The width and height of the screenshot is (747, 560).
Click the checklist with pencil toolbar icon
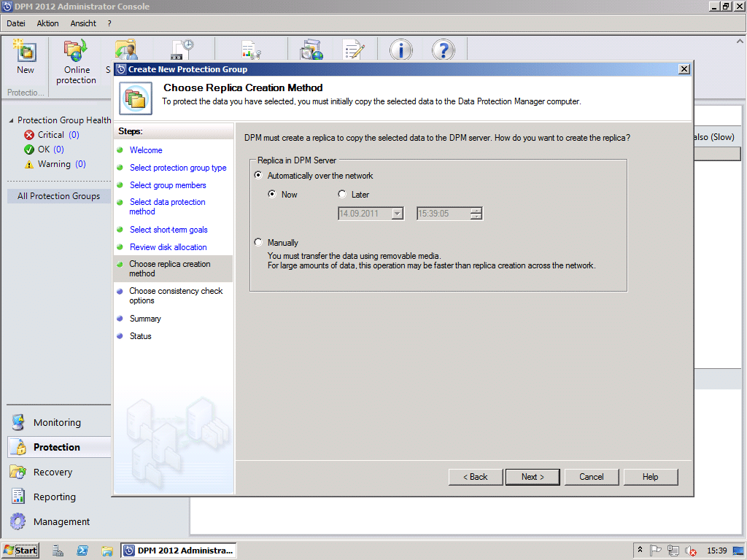pyautogui.click(x=354, y=50)
